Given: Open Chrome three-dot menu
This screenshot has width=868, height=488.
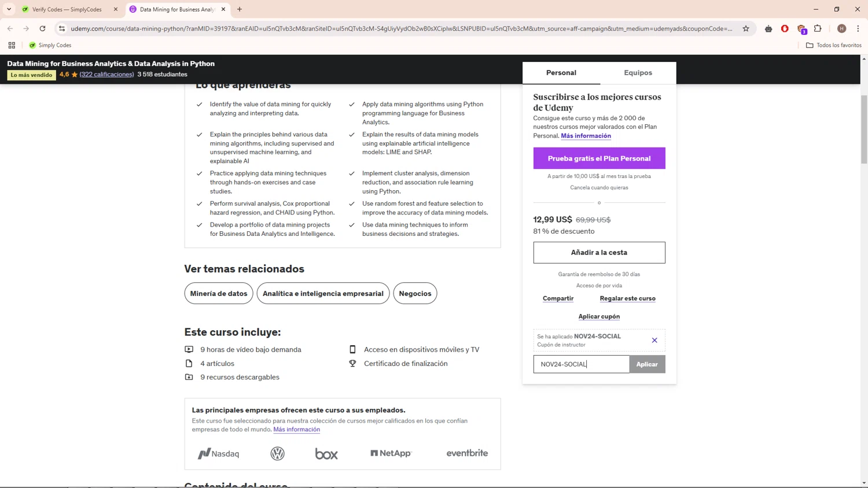Looking at the screenshot, I should coord(858,28).
